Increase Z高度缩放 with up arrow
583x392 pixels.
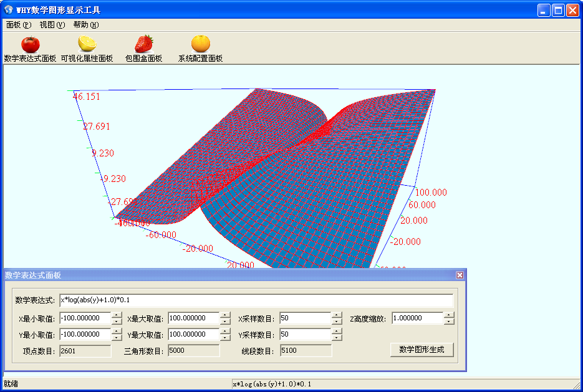(449, 315)
